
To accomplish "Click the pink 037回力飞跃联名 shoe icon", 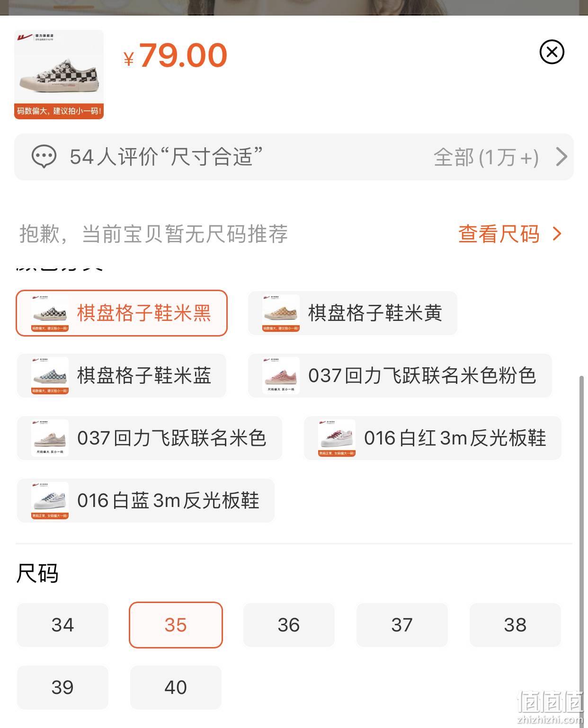I will (281, 375).
